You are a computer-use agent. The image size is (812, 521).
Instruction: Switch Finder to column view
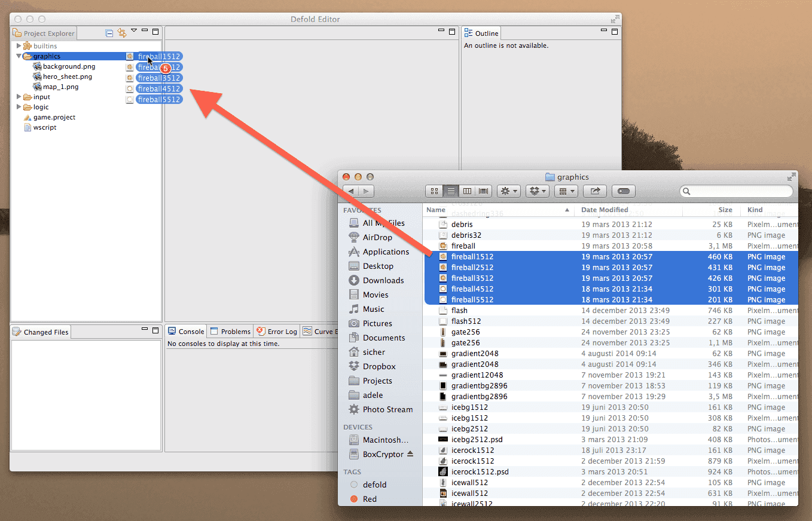(467, 191)
